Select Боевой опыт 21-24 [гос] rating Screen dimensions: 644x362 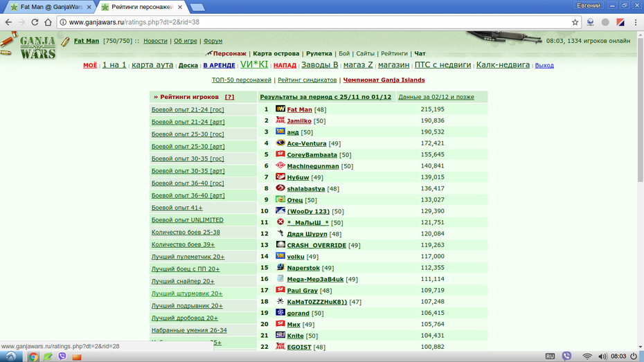[188, 109]
